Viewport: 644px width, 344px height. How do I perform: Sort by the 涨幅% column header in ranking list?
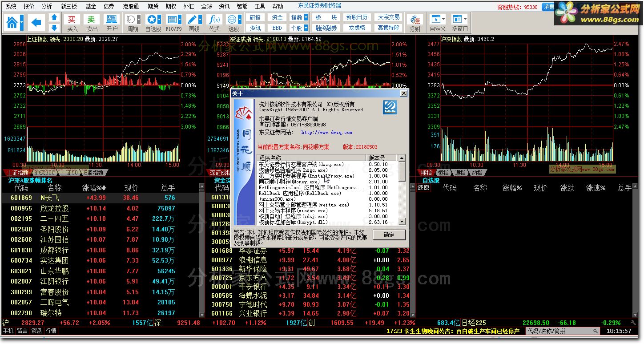94,188
